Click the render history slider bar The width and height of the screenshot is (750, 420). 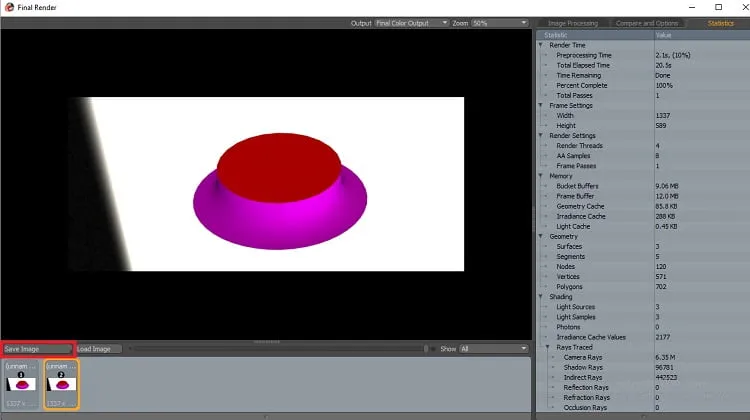click(x=278, y=349)
